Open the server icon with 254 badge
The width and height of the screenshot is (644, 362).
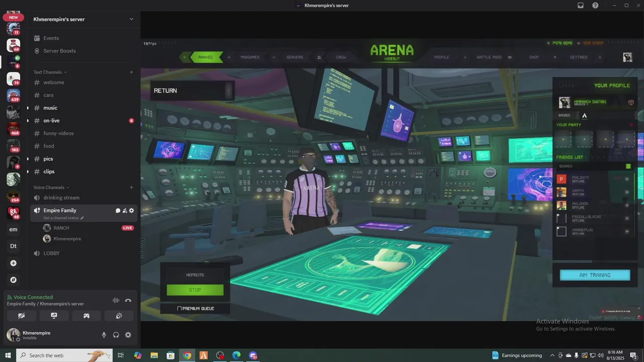coord(13,196)
